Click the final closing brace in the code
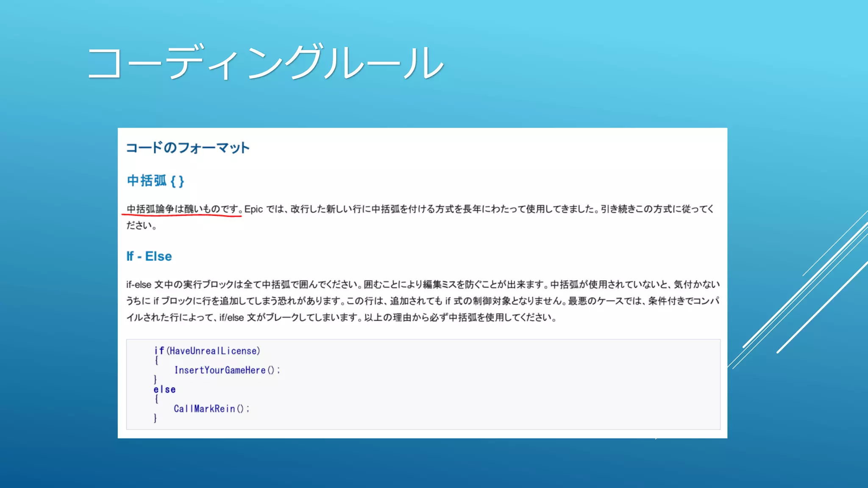Viewport: 868px width, 488px height. click(155, 418)
